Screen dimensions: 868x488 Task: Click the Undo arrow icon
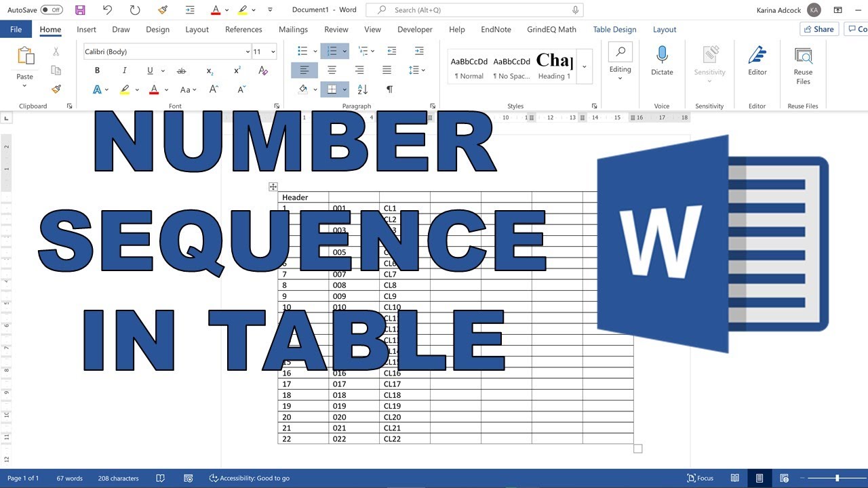(108, 10)
